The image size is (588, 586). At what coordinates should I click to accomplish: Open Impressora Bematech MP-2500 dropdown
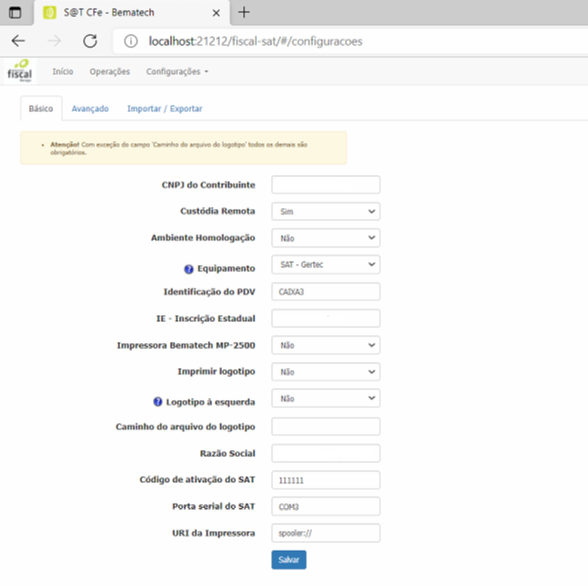326,345
